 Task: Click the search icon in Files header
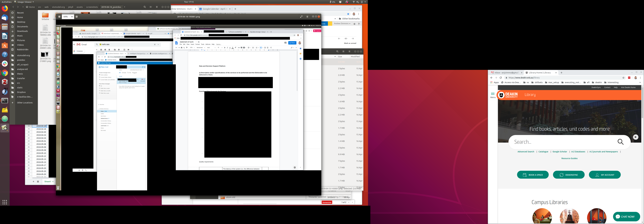144,7
